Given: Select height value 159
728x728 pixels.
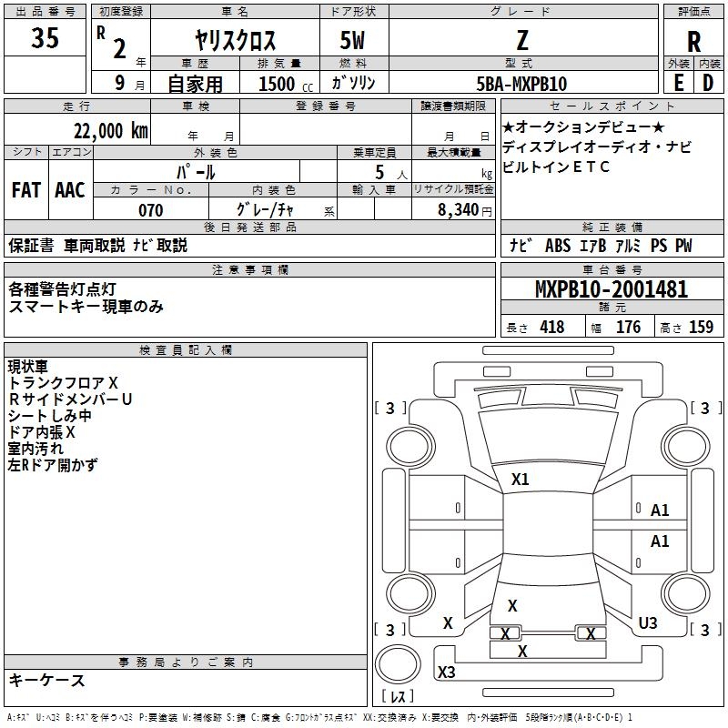Looking at the screenshot, I should (x=701, y=328).
